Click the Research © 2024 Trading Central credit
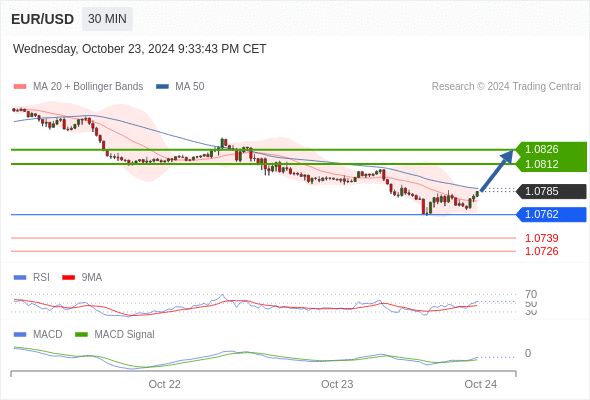The height and width of the screenshot is (400, 590). tap(506, 87)
